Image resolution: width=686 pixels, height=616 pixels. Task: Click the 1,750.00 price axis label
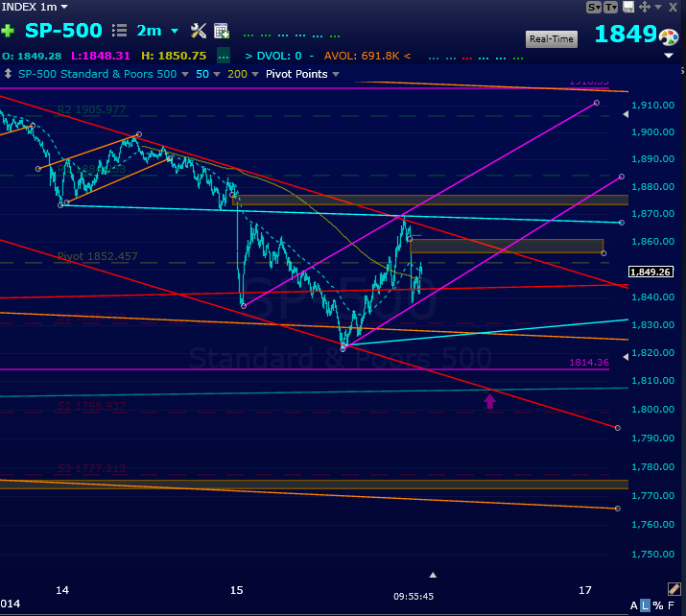[652, 555]
